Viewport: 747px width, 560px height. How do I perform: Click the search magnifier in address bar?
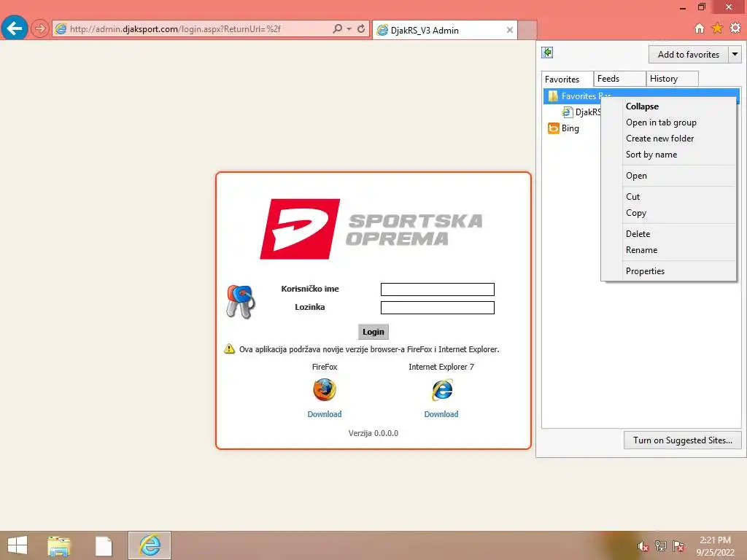337,28
